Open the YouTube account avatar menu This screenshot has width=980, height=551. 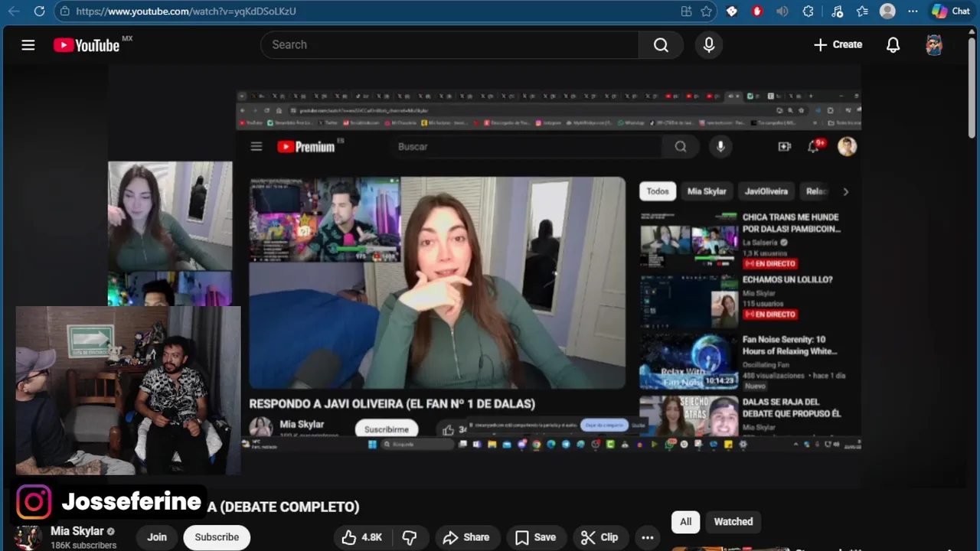pos(934,45)
